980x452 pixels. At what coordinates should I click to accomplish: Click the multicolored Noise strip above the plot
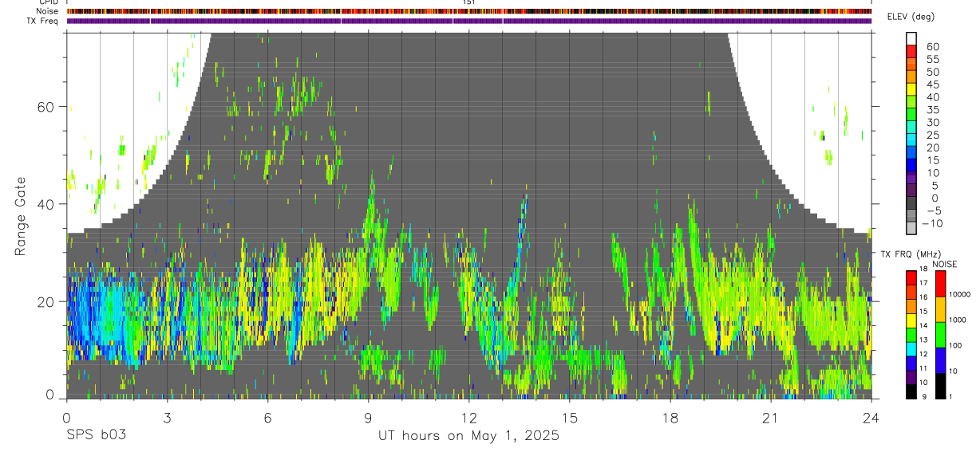click(x=469, y=11)
